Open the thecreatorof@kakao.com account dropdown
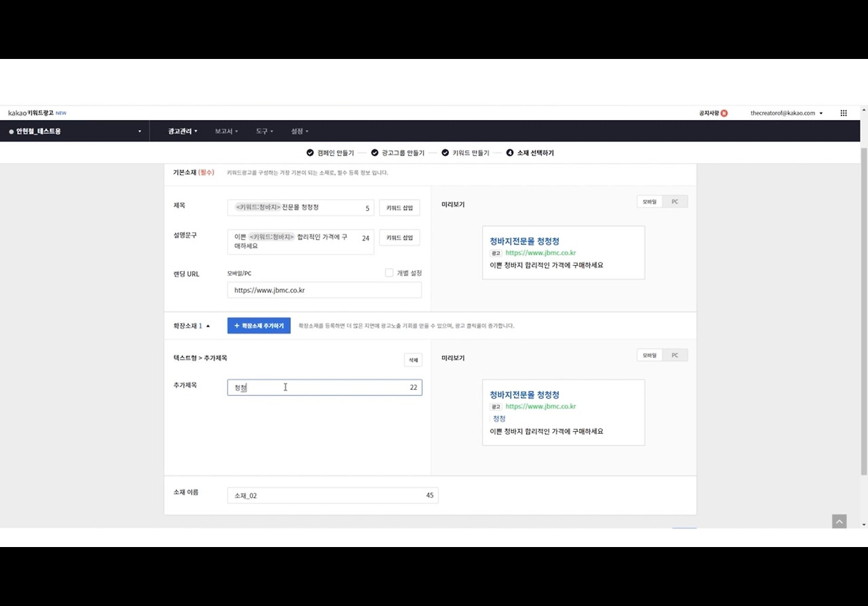Screen dimensions: 868x606 click(x=787, y=113)
